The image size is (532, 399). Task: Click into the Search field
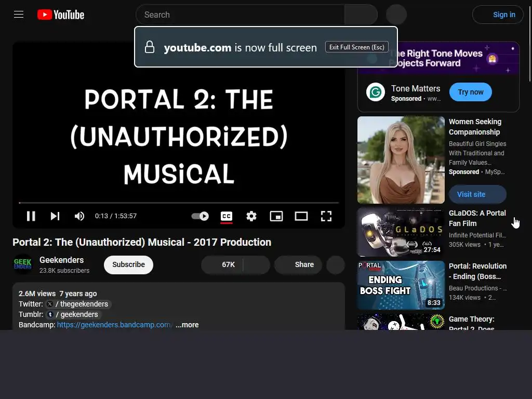240,15
